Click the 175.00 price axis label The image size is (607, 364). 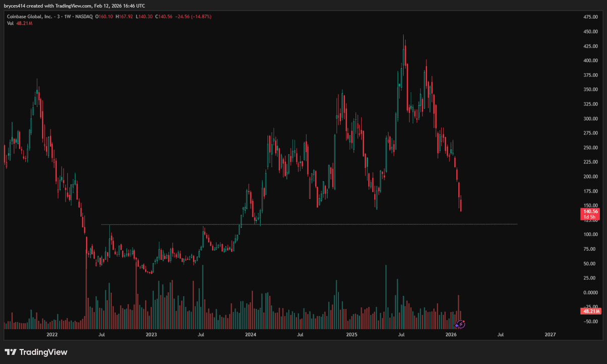point(591,191)
